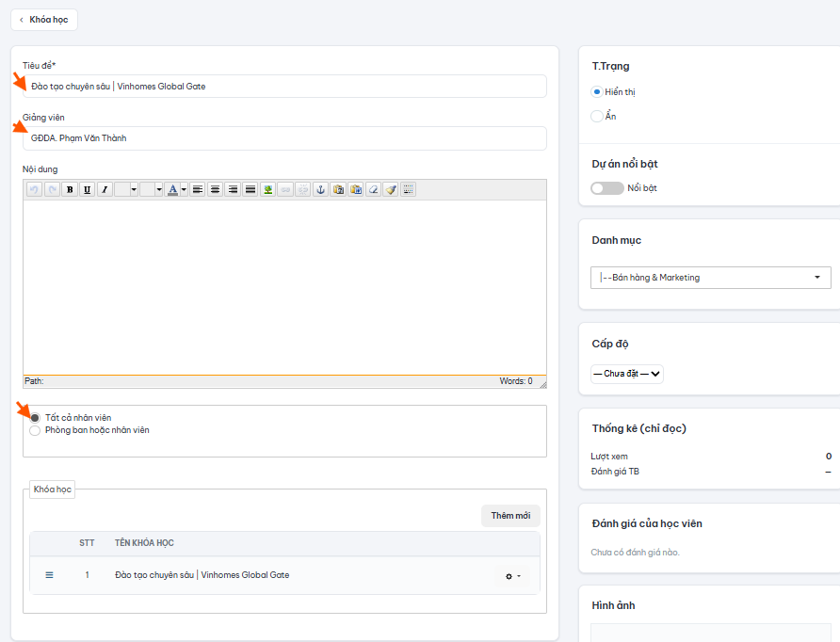Click into the Giảng viên instructor field
The image size is (840, 642).
tap(284, 138)
